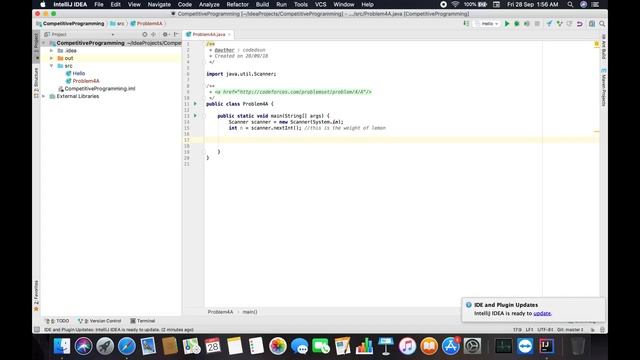
Task: Expand the .idea folder arrow
Action: 52,51
